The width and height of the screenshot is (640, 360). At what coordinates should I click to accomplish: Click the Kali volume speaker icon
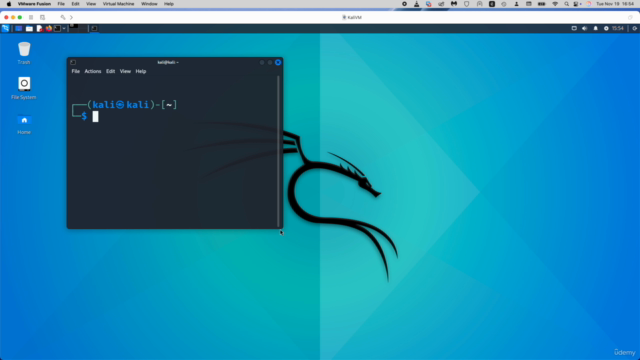(x=584, y=28)
